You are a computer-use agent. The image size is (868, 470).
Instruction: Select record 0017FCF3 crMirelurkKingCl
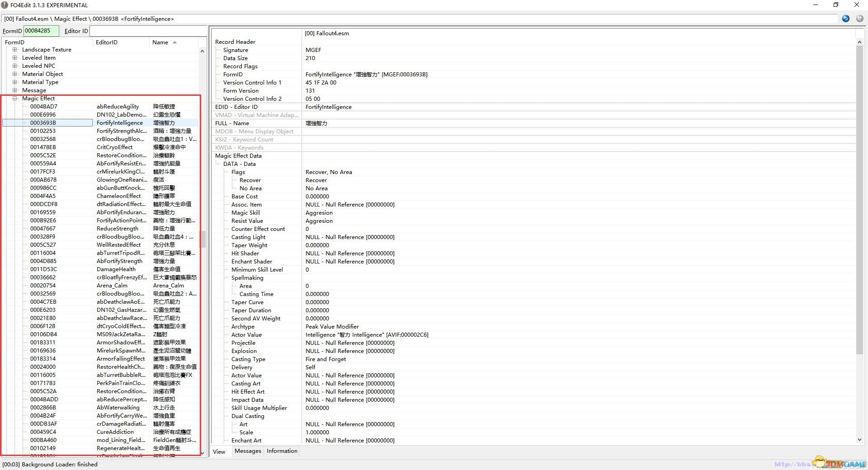click(x=100, y=172)
